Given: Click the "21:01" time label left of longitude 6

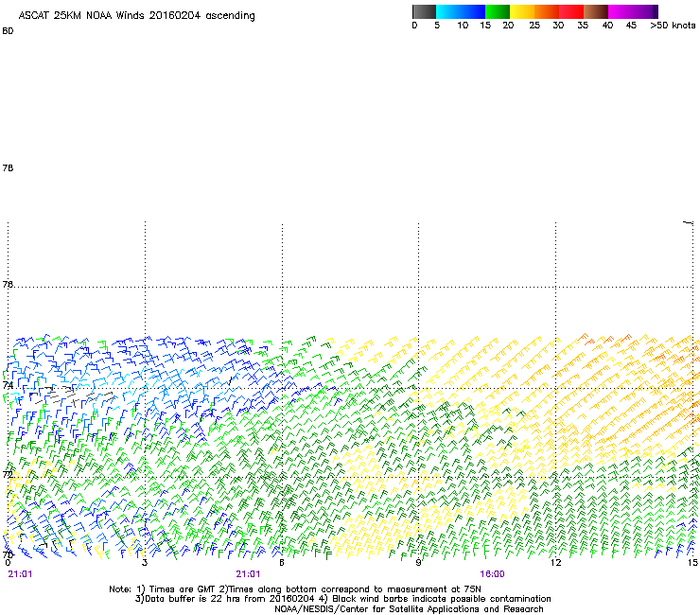Looking at the screenshot, I should coord(248,574).
